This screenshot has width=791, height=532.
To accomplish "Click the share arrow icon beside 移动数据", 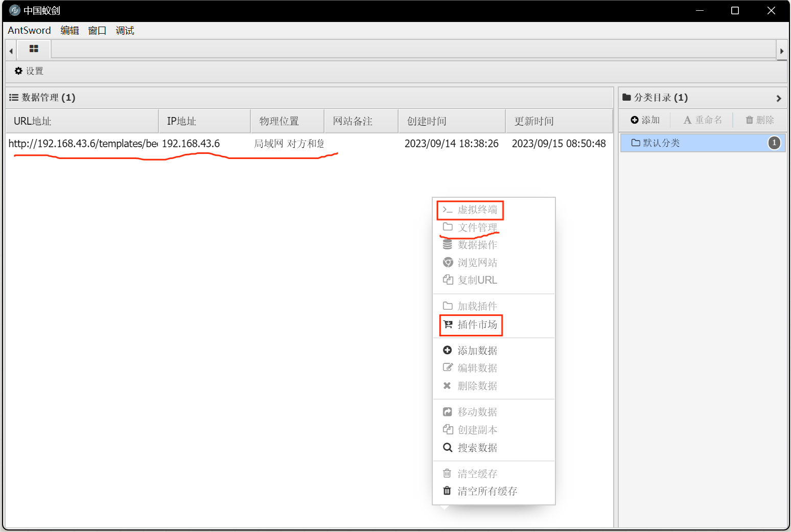I will click(447, 412).
